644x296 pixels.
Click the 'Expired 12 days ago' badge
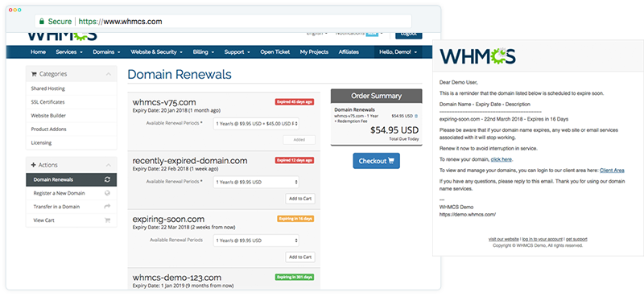[x=295, y=160]
